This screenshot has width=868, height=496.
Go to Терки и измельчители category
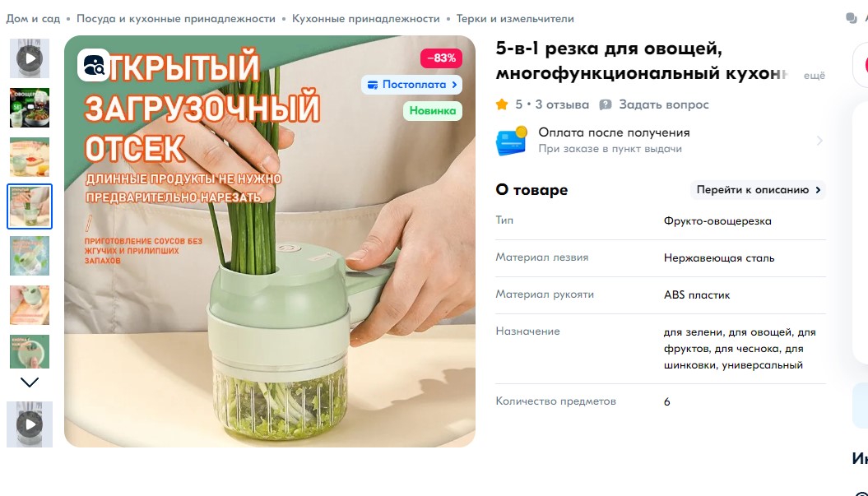515,18
